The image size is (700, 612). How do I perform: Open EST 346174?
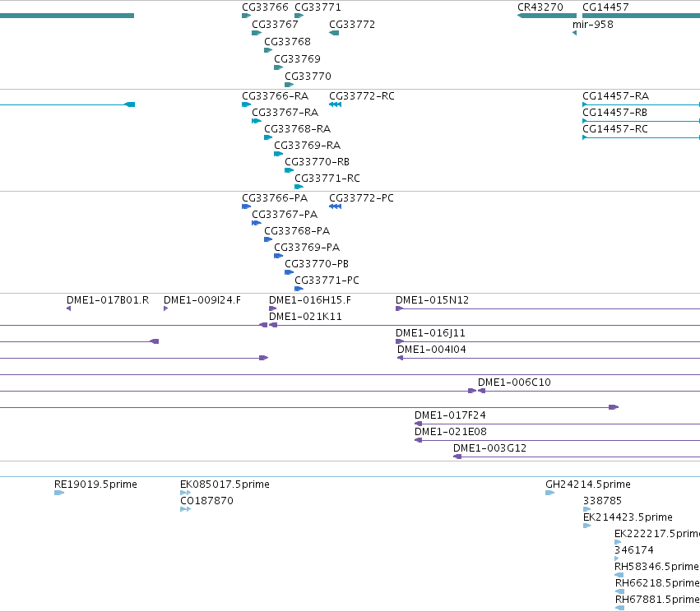coord(634,551)
